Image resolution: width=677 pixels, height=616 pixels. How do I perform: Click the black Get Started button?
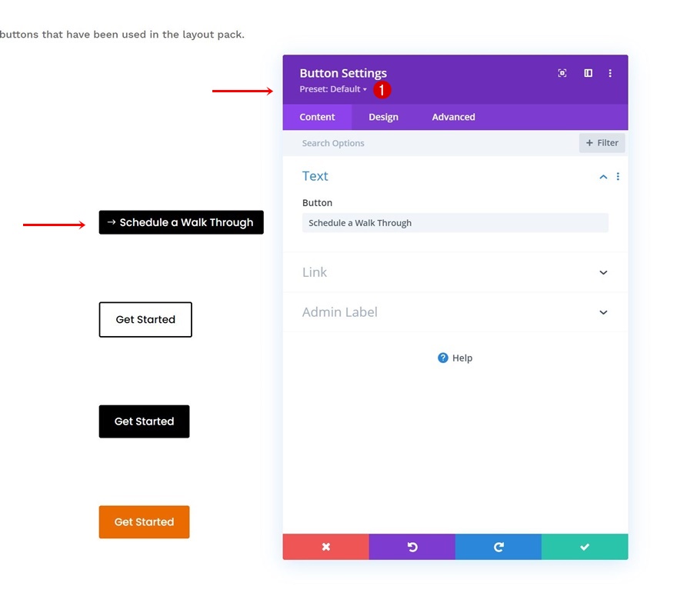point(144,421)
